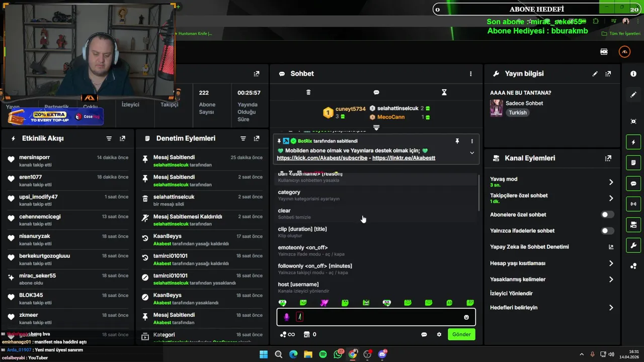Collapse the pinned message chevron
This screenshot has width=644, height=362.
coord(472,153)
